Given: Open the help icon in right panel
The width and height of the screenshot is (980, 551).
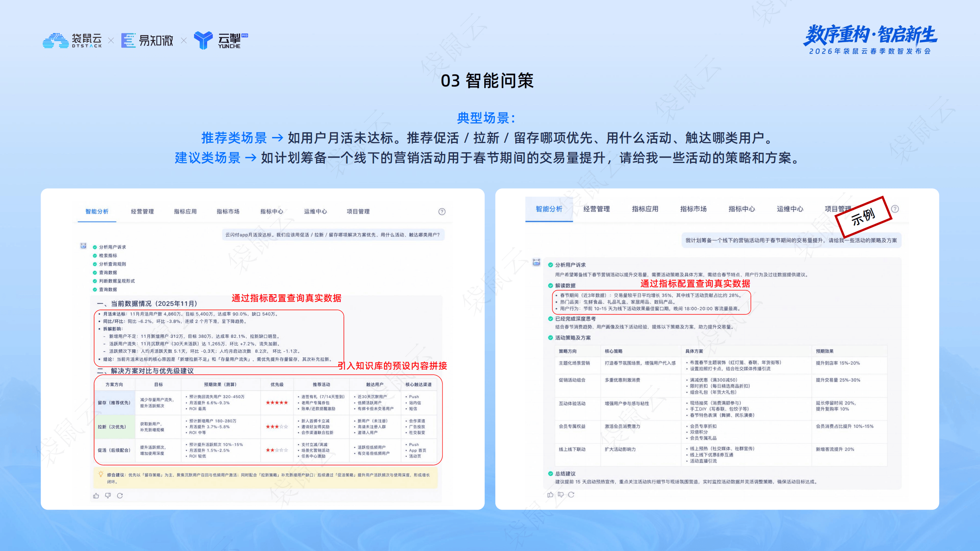Looking at the screenshot, I should point(895,209).
